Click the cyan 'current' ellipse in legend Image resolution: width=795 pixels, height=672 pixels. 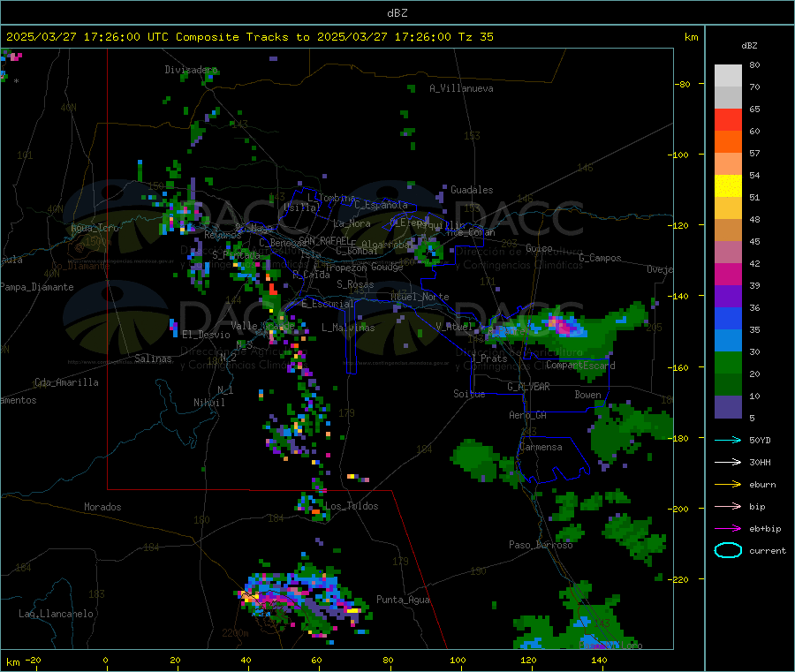point(728,550)
